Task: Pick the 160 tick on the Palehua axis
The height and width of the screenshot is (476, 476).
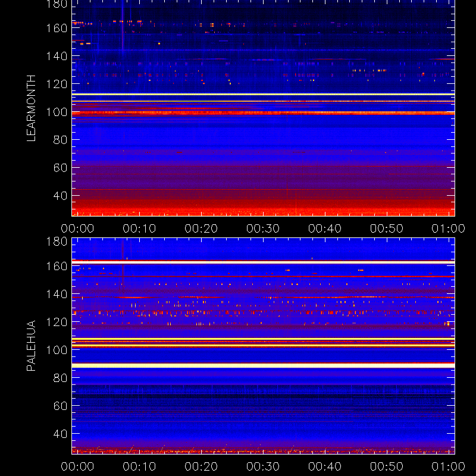Action: coord(57,267)
